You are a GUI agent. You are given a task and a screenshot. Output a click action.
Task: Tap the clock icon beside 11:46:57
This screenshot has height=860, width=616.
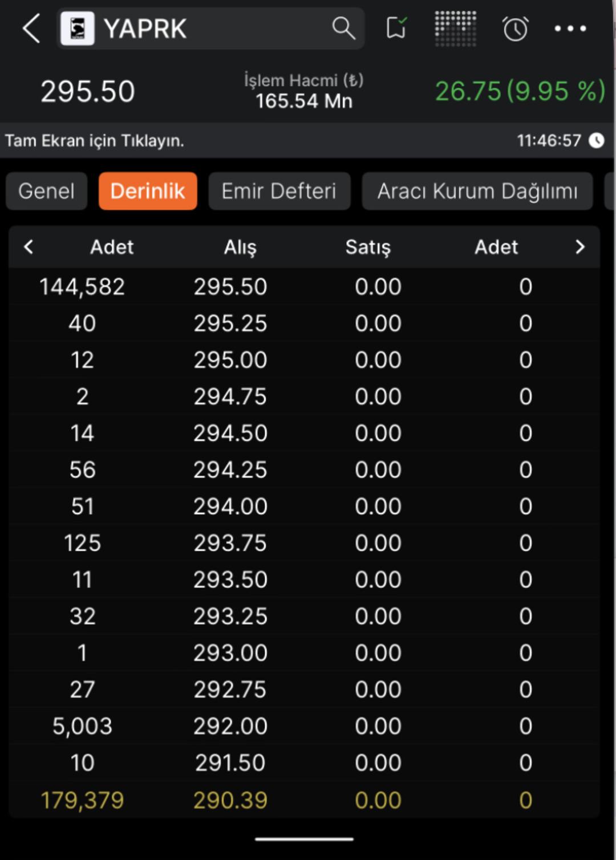597,140
